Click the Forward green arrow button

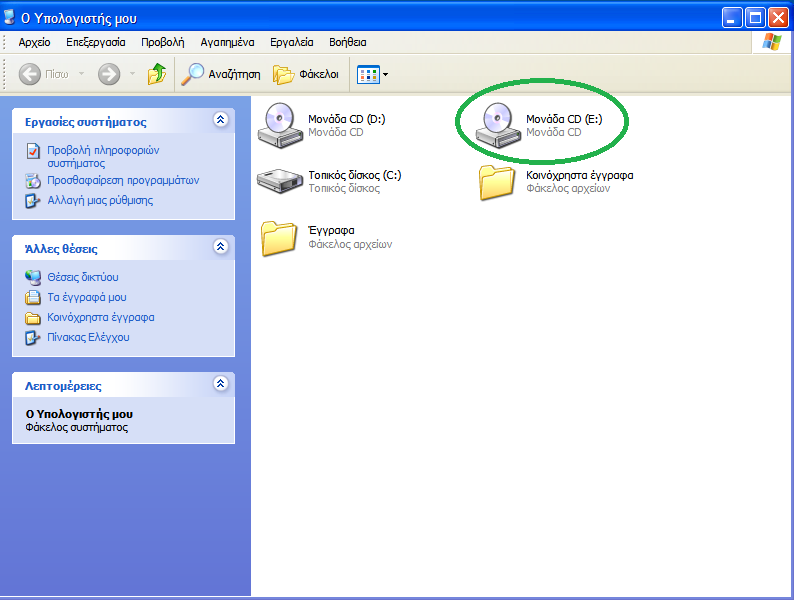pyautogui.click(x=109, y=74)
